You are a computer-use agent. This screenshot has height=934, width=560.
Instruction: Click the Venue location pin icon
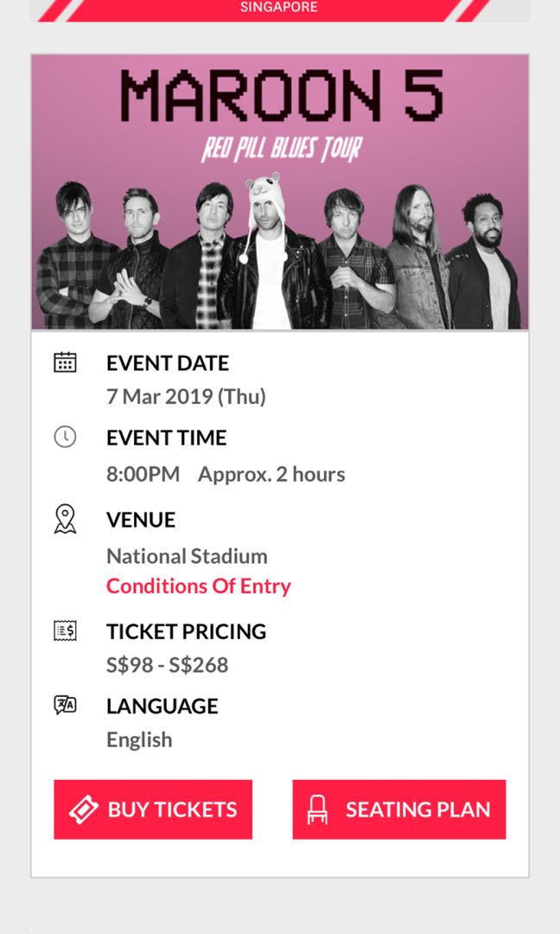coord(64,520)
